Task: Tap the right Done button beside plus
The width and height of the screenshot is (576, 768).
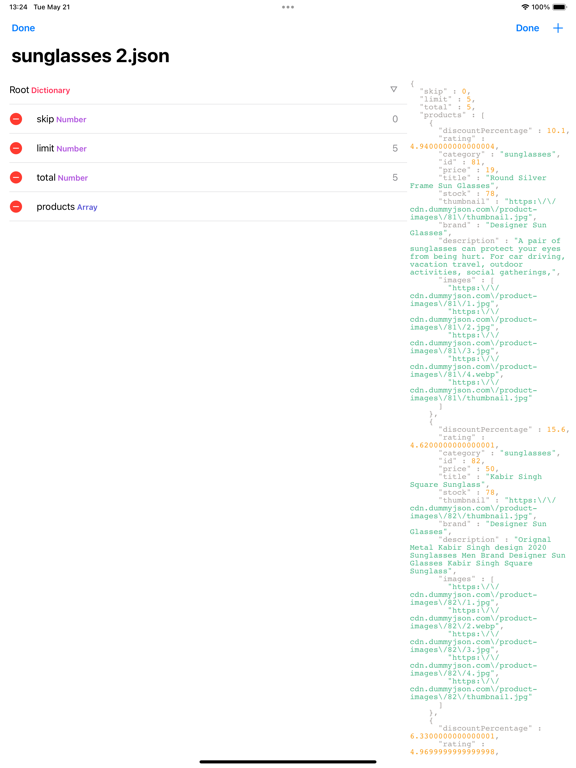Action: tap(527, 28)
